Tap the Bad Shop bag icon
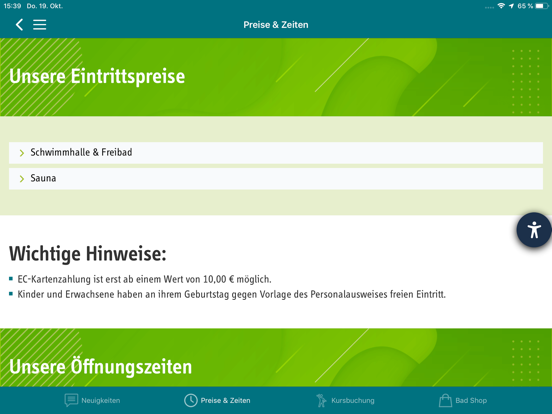The height and width of the screenshot is (414, 552). click(445, 400)
